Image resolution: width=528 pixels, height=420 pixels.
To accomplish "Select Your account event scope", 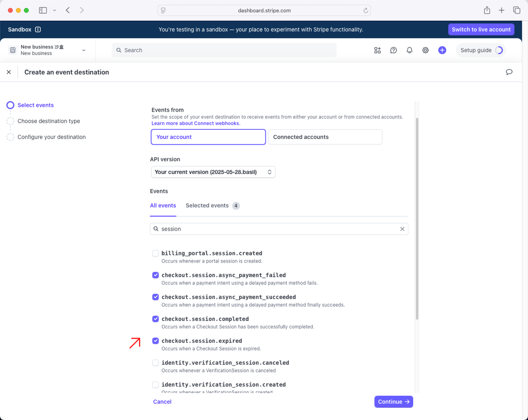I will pyautogui.click(x=208, y=137).
